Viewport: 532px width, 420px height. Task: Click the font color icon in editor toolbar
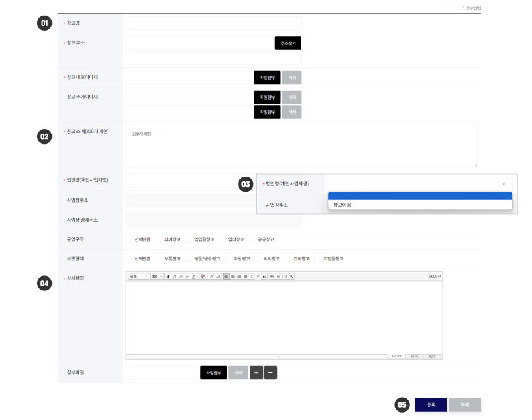(194, 276)
